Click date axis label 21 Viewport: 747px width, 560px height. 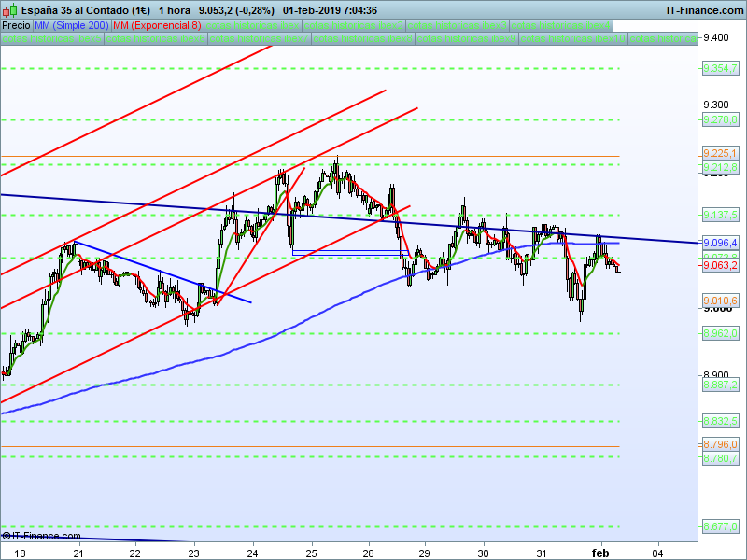78,553
